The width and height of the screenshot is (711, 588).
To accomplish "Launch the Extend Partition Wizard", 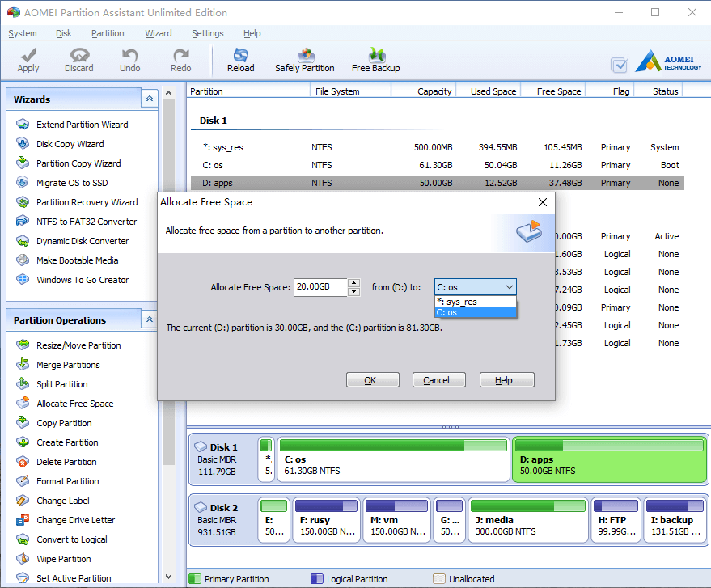I will (82, 125).
